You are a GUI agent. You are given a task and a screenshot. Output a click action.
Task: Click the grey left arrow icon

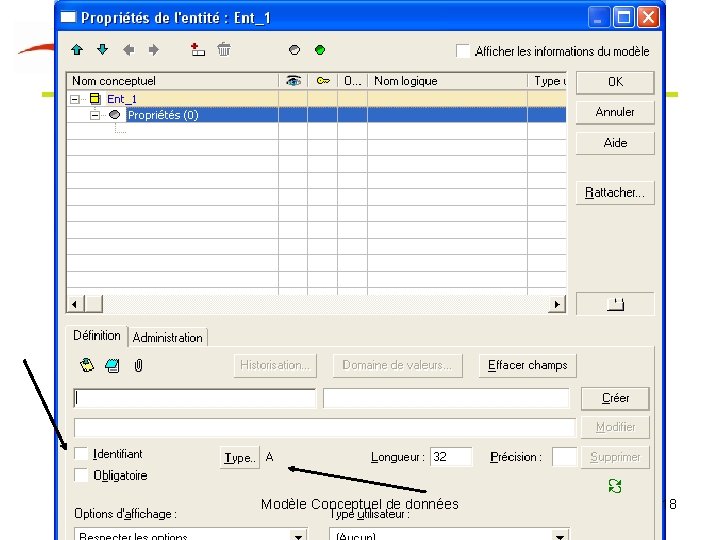[x=129, y=50]
